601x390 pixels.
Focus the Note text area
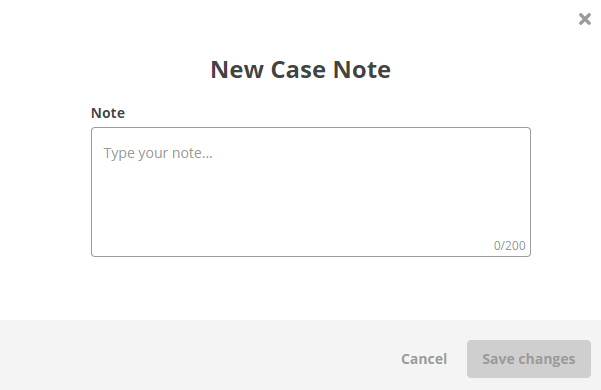coord(311,192)
